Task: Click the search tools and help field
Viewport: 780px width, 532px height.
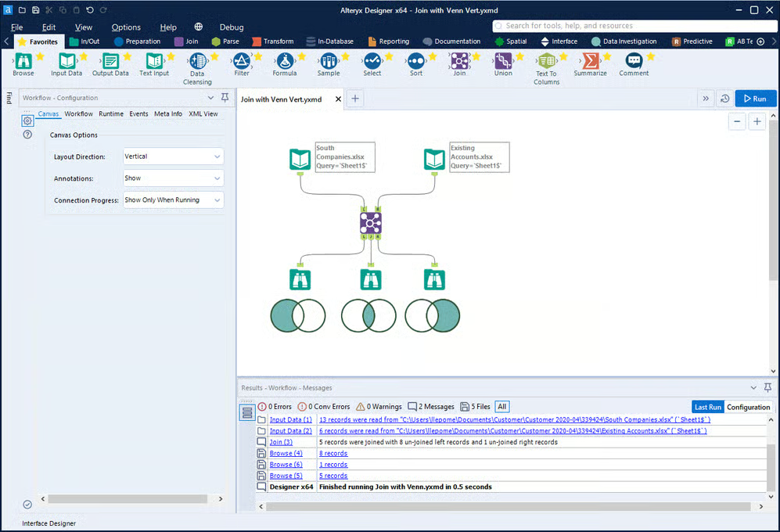Action: (x=634, y=26)
